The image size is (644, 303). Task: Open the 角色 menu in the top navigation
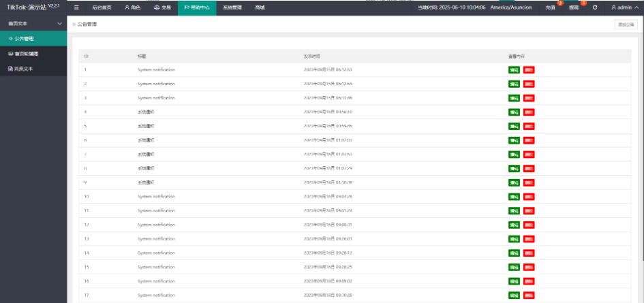coord(133,7)
